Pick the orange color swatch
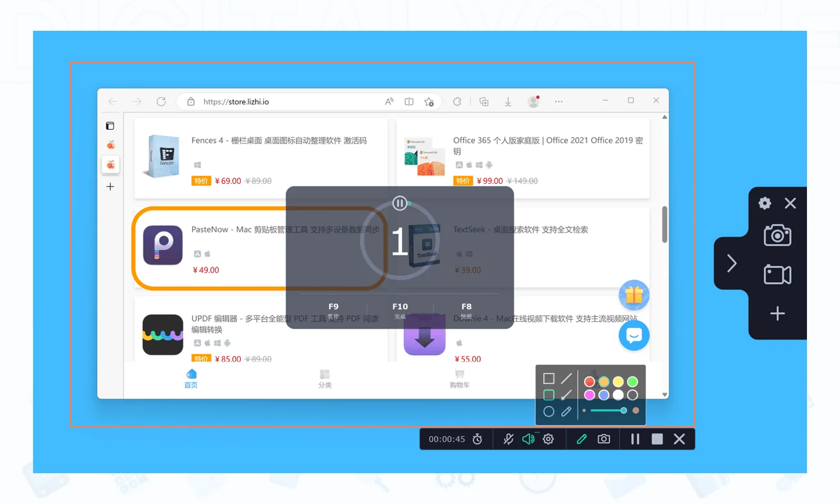840x504 pixels. 604,382
